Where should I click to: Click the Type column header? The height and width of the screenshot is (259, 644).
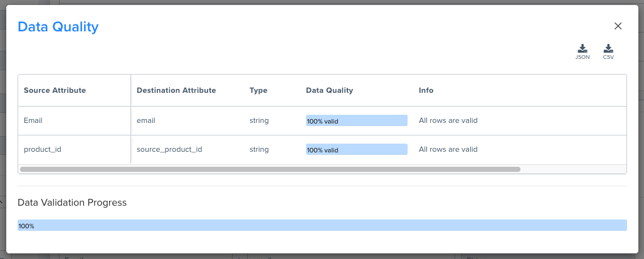pos(258,90)
